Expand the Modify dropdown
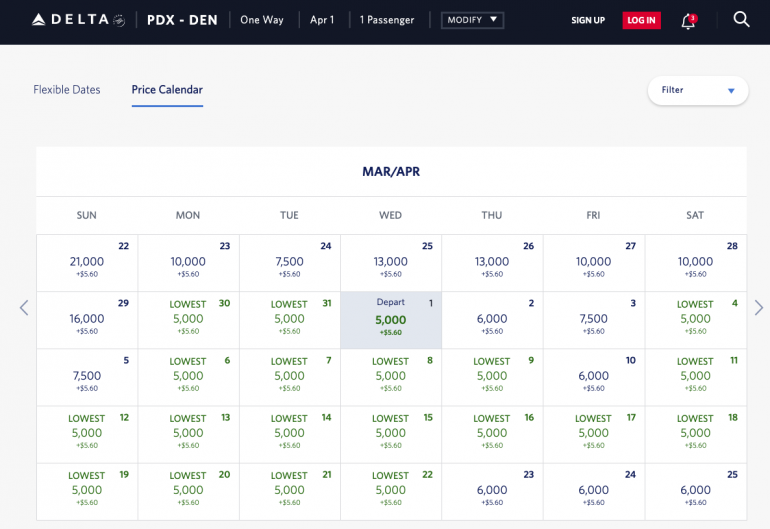The height and width of the screenshot is (529, 770). tap(472, 20)
